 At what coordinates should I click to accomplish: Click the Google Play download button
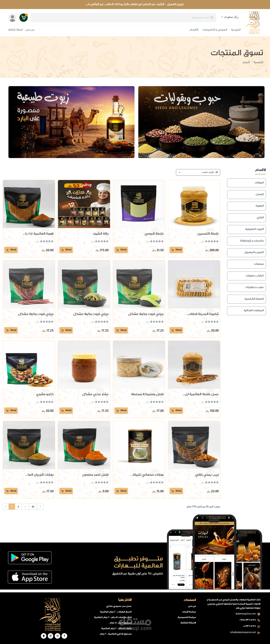point(30,558)
